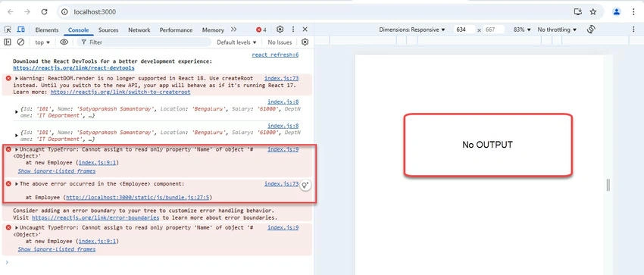Click the responsive breakpoint ruler bar

click(479, 40)
